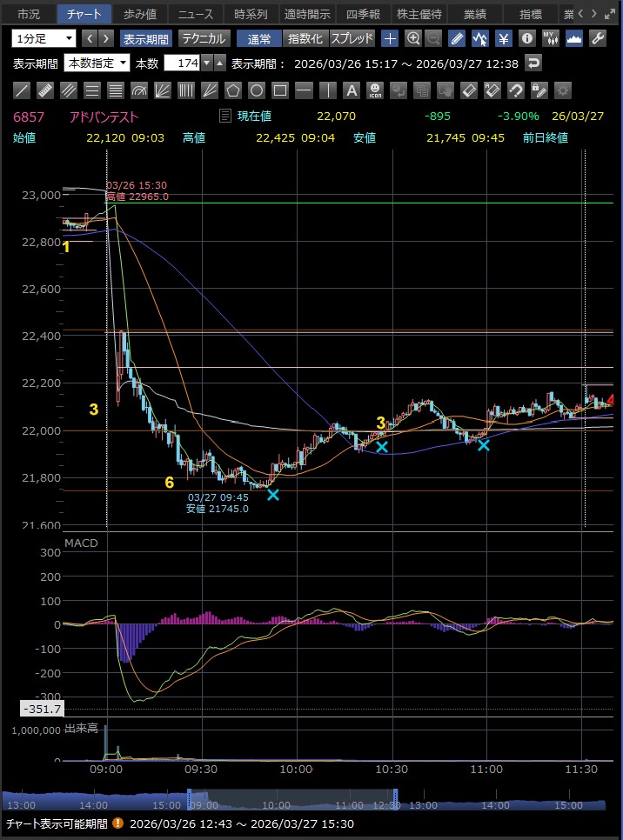The height and width of the screenshot is (840, 623).
Task: Select the eraser tool
Action: point(468,90)
